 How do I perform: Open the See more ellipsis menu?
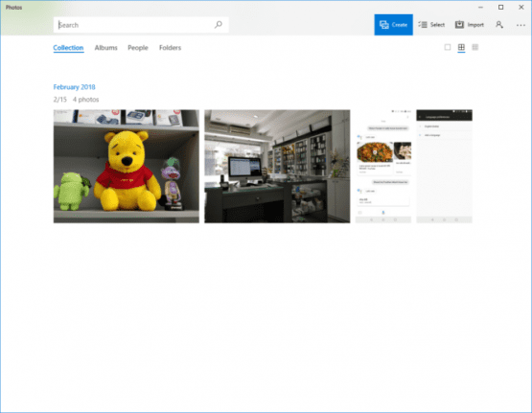tap(520, 25)
